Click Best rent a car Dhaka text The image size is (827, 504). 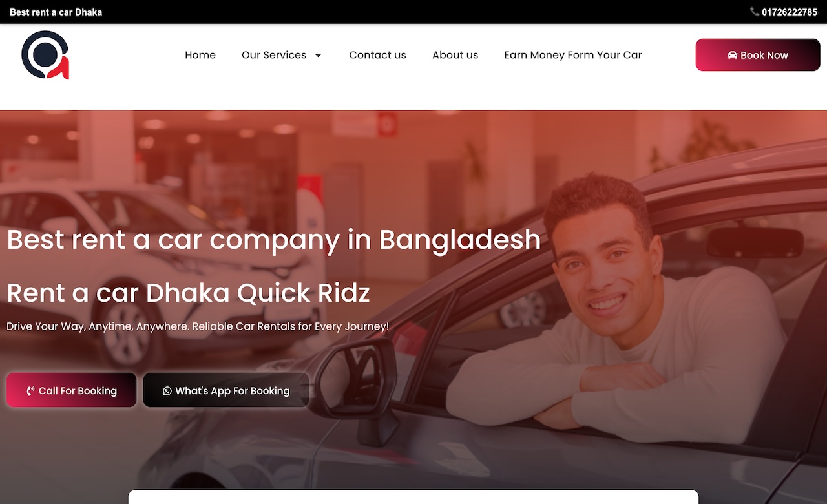56,12
